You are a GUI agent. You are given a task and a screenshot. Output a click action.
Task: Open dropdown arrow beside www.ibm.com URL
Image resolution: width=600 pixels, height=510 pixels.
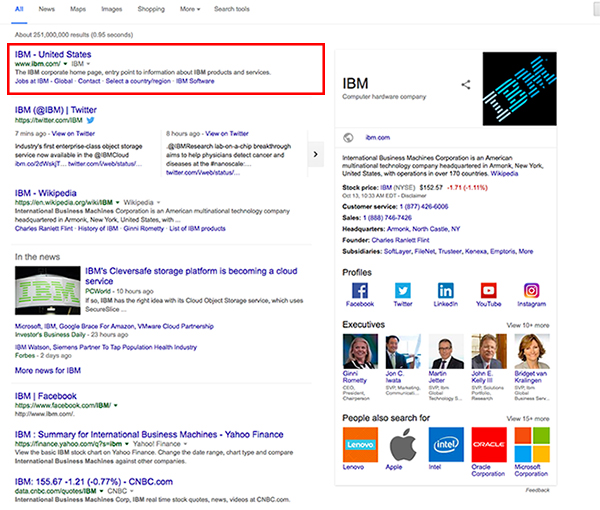click(65, 64)
